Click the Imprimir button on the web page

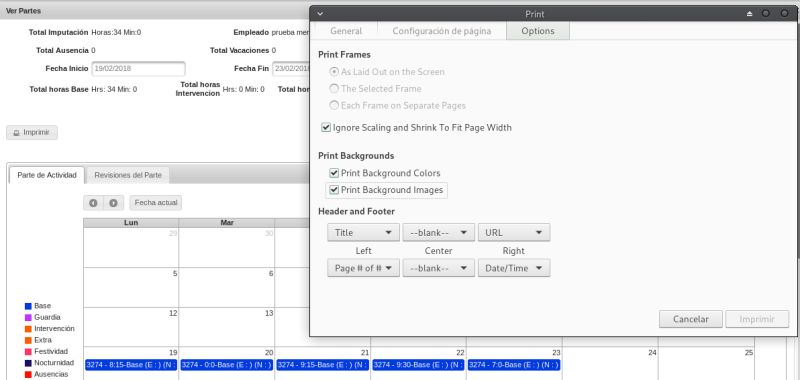32,133
